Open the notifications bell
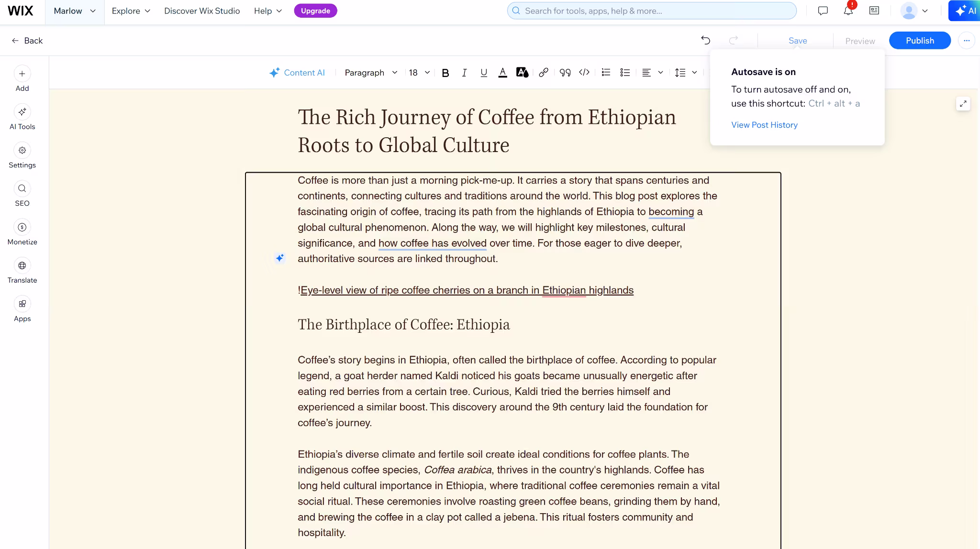980x549 pixels. tap(848, 11)
